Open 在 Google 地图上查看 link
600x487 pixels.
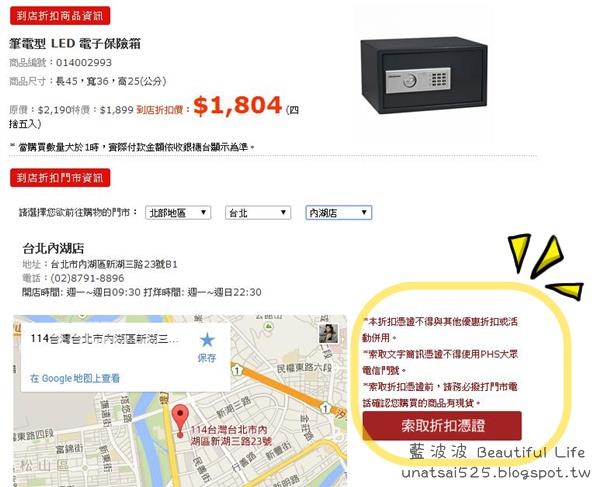pos(75,378)
